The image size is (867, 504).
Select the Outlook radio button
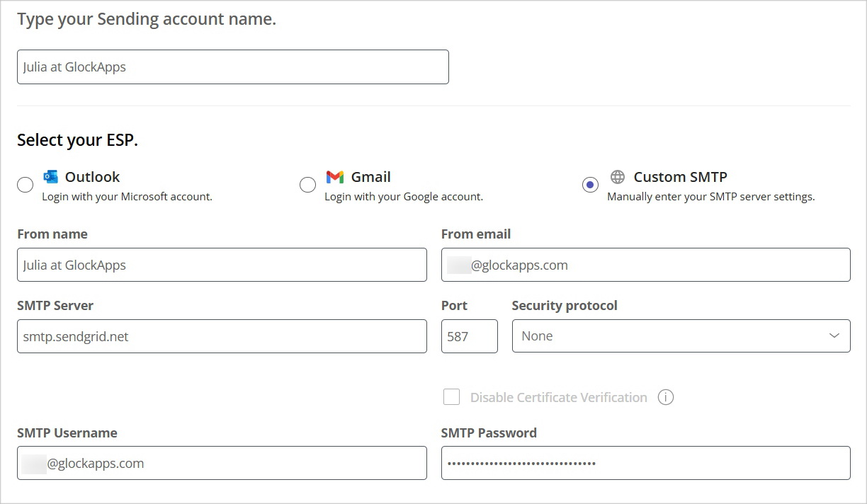pyautogui.click(x=25, y=184)
